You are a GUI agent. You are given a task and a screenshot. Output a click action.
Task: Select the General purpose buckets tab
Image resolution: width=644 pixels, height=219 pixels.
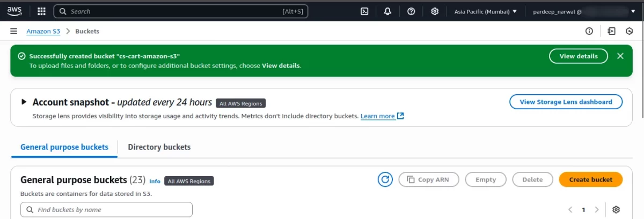point(64,147)
